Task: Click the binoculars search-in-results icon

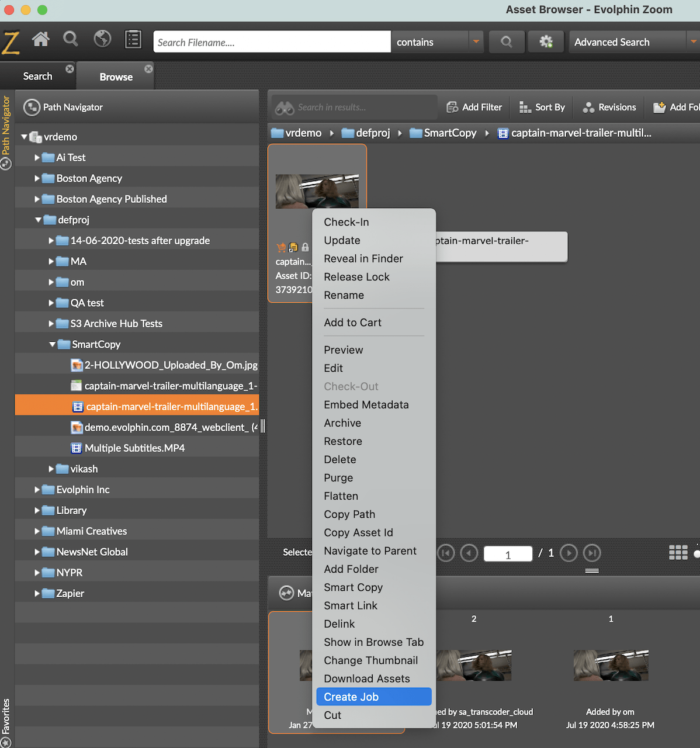Action: 285,108
